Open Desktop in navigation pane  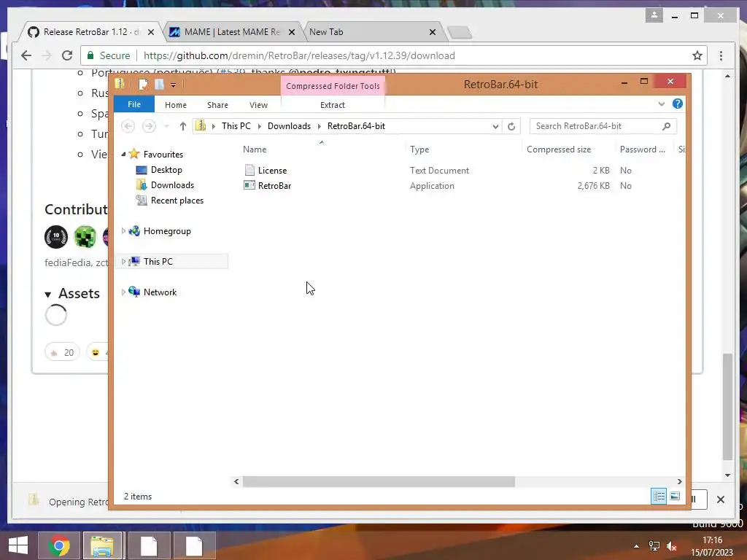pyautogui.click(x=166, y=169)
